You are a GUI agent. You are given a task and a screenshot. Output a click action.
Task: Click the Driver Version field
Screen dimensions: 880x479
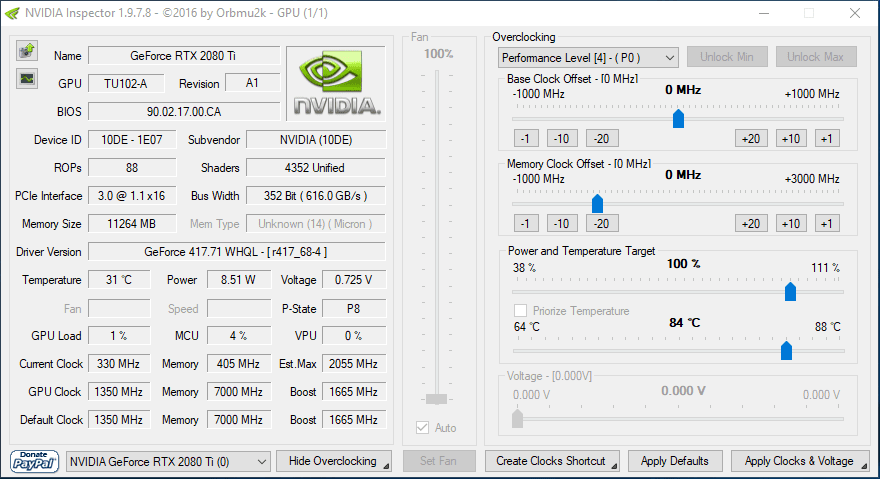click(236, 252)
